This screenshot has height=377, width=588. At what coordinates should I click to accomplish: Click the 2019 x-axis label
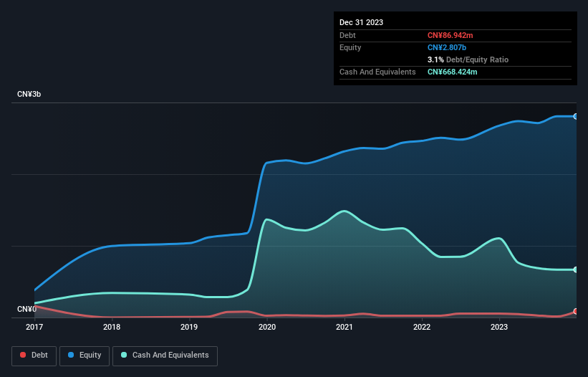click(189, 327)
